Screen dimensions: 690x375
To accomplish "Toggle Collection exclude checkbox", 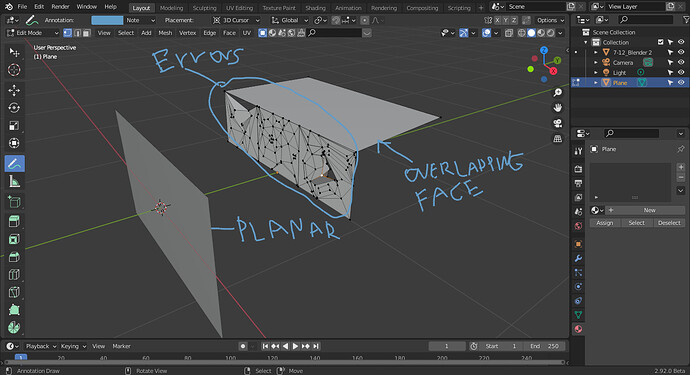I will point(661,42).
